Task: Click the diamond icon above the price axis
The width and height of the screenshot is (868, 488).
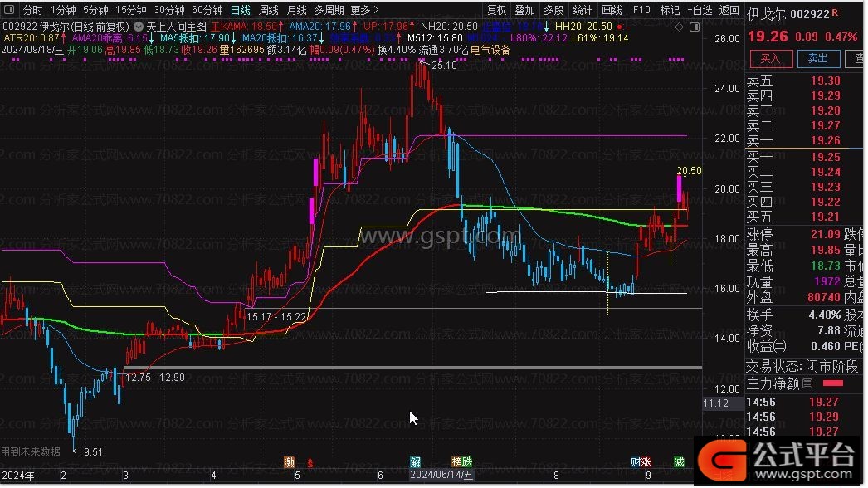Action: coord(680,27)
